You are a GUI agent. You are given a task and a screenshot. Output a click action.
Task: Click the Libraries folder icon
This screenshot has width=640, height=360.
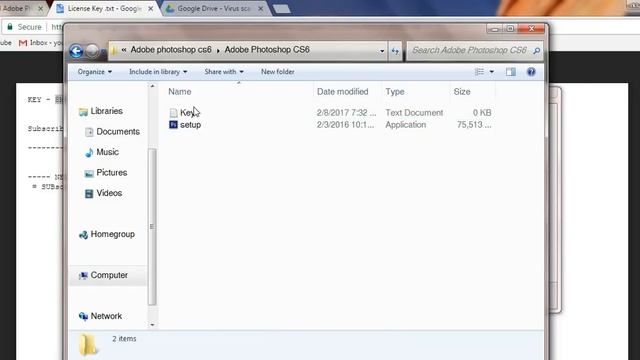point(83,112)
